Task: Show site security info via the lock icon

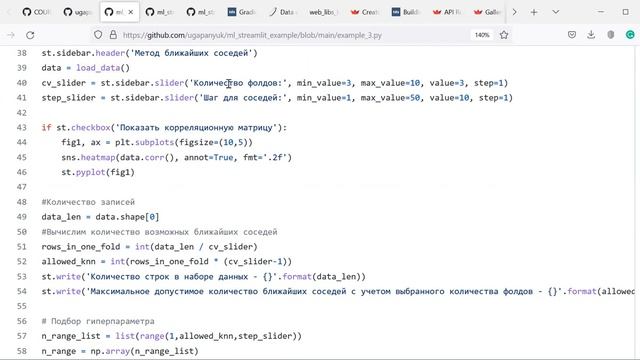Action: [x=113, y=35]
